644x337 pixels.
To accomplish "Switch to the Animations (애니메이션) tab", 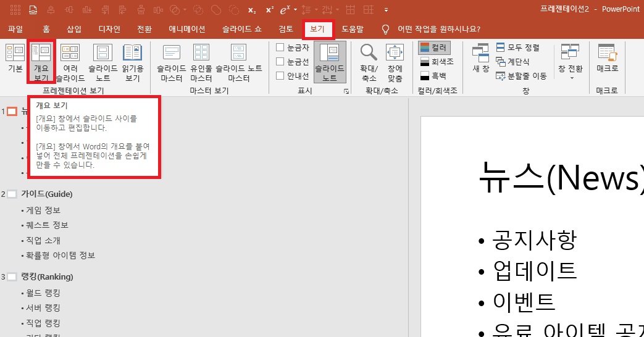I will click(x=187, y=29).
